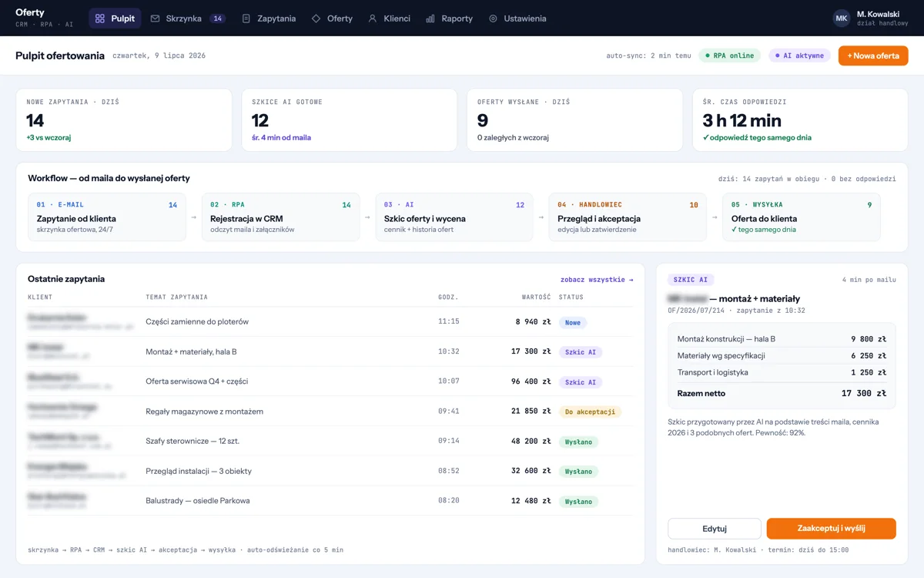Click Wysłano badge in 12 480 zł row

578,502
